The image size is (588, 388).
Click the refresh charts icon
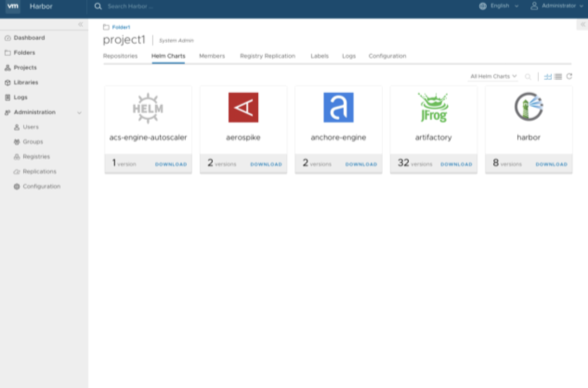coord(569,77)
